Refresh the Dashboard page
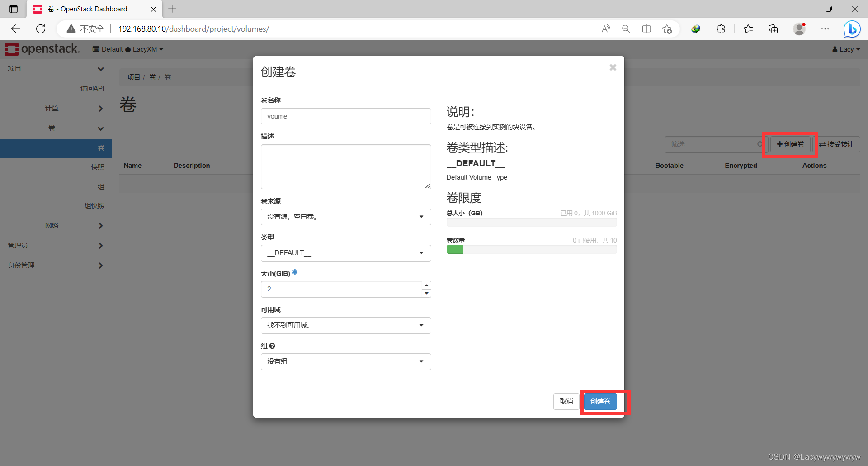 tap(41, 29)
